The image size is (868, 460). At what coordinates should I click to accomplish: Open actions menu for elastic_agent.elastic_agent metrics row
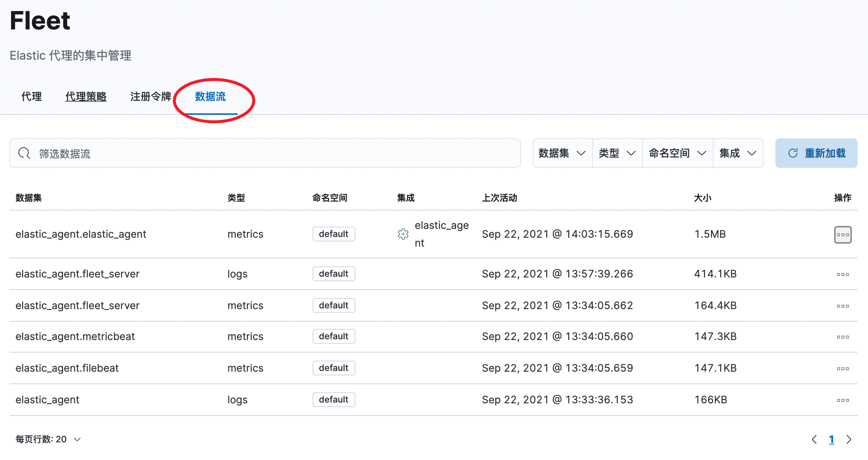point(843,234)
